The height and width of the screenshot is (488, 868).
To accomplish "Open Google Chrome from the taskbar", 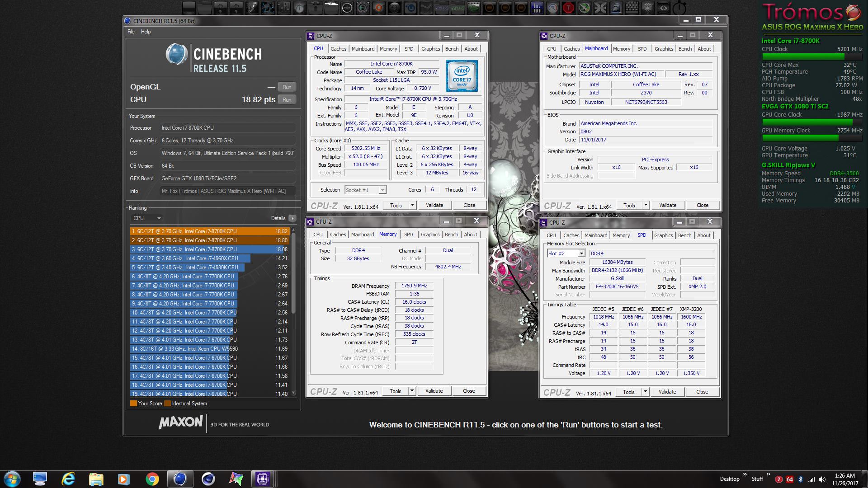I will tap(152, 479).
